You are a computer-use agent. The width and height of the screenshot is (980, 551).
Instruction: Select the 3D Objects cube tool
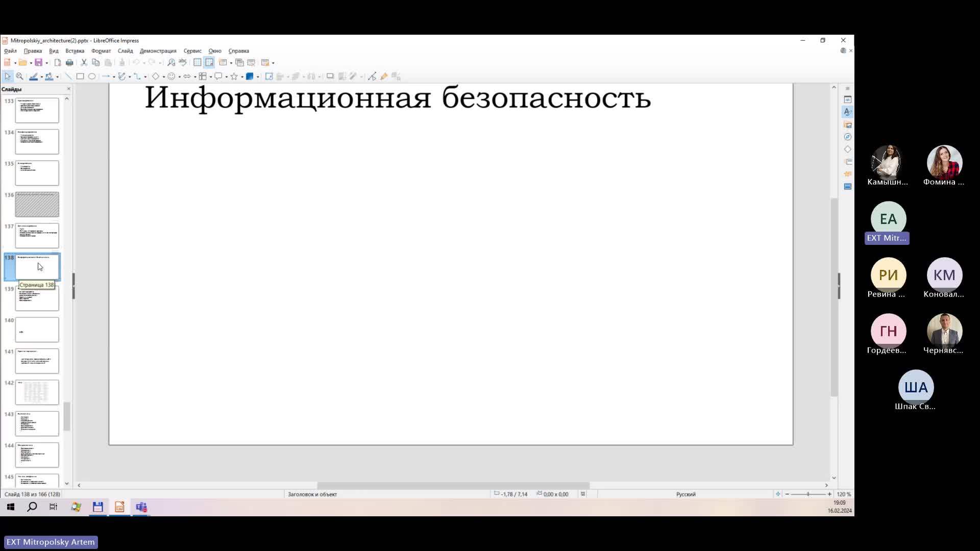250,77
